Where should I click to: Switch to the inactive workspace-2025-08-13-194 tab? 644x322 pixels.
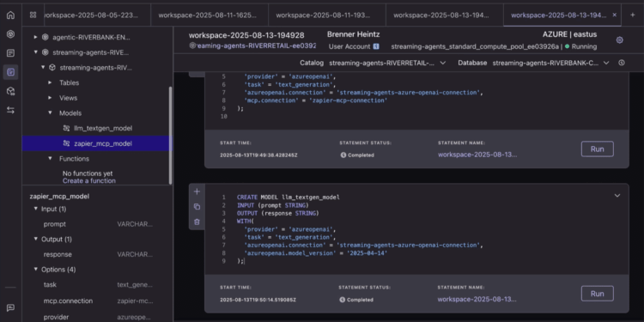tap(445, 15)
